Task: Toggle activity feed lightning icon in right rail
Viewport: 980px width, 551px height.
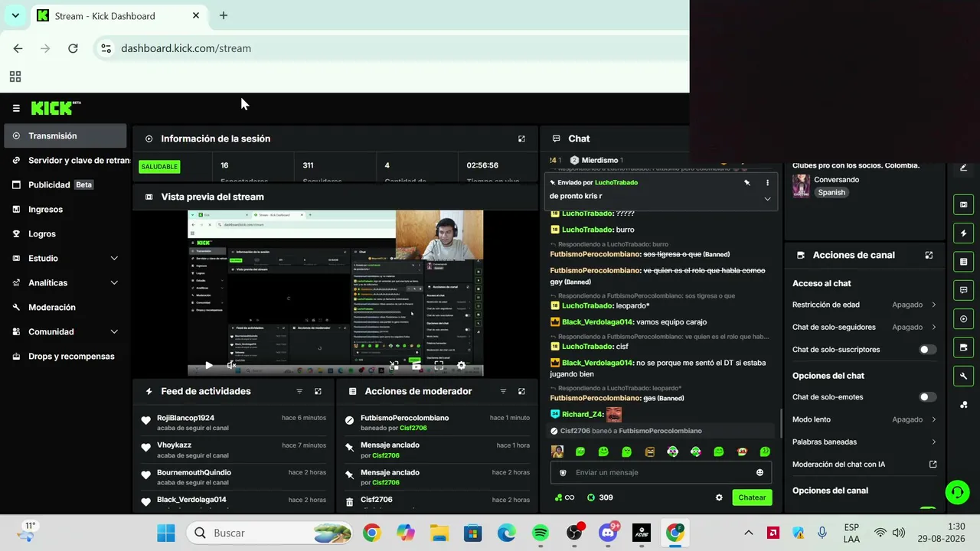Action: (x=963, y=233)
